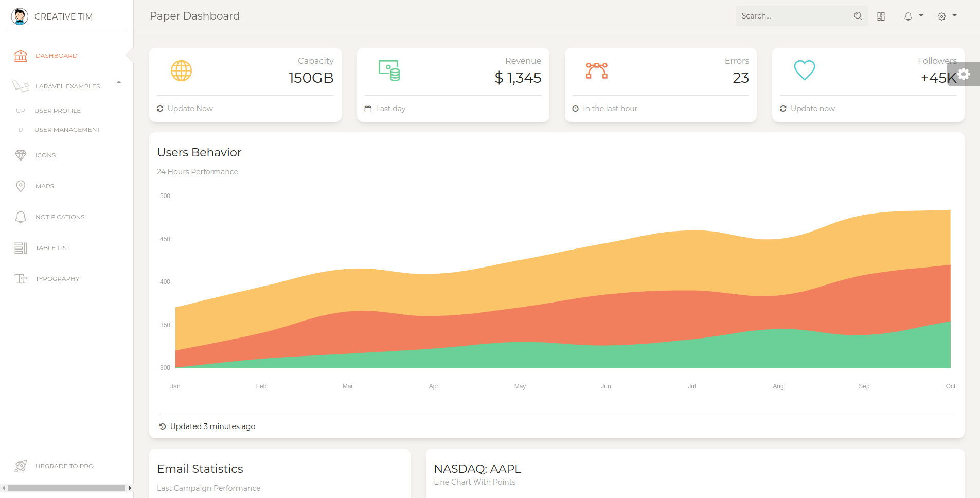Click the notification bell icon in navbar
This screenshot has width=980, height=498.
pyautogui.click(x=908, y=16)
